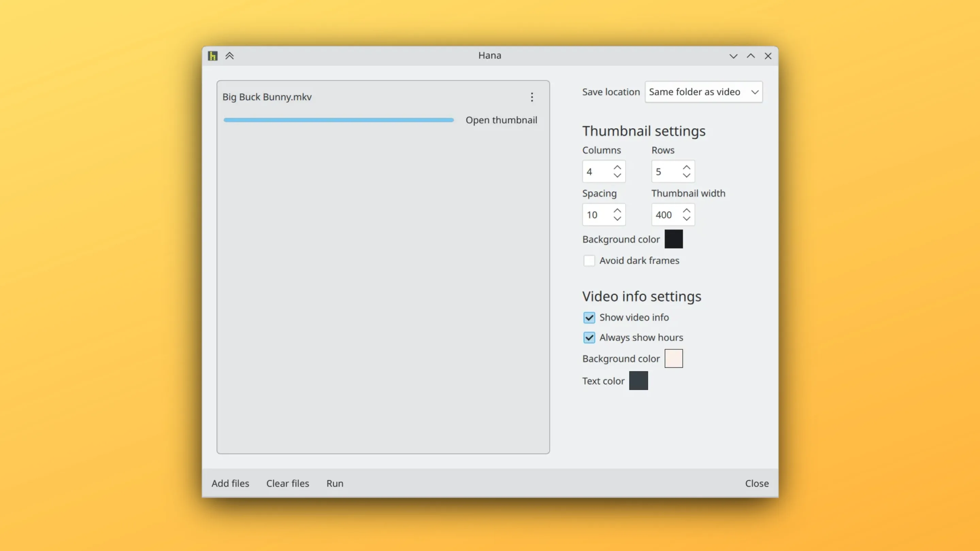Viewport: 980px width, 551px height.
Task: Open the Save location dropdown
Action: pyautogui.click(x=703, y=91)
